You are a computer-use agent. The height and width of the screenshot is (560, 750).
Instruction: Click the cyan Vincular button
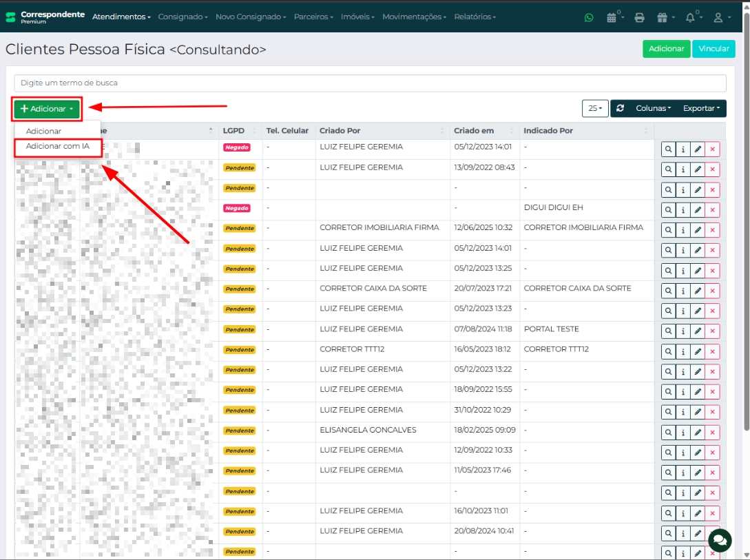[713, 49]
